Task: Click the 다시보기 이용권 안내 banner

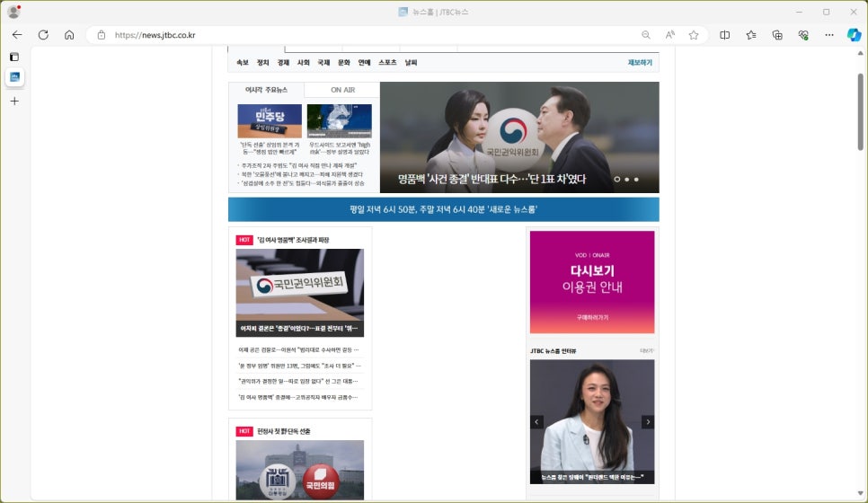Action: (x=592, y=282)
